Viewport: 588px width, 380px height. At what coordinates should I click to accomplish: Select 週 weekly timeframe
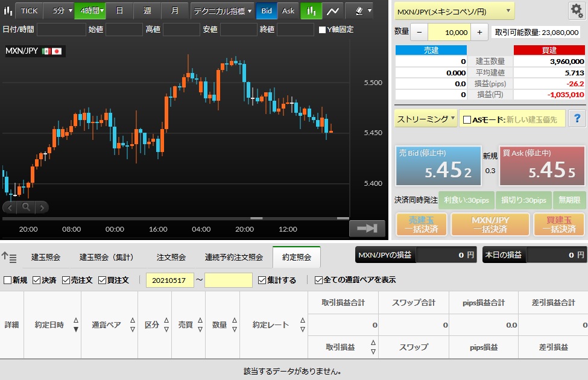147,11
